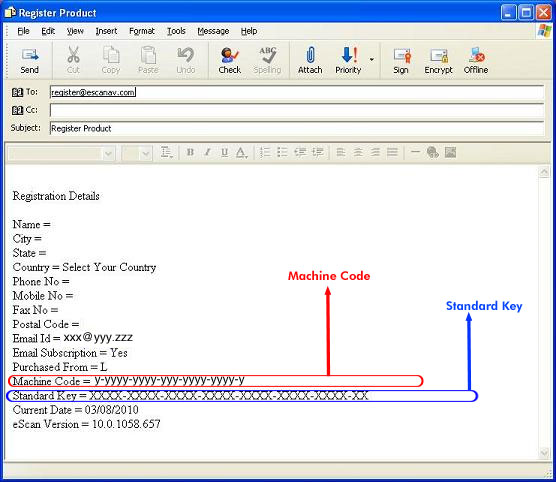Image resolution: width=556 pixels, height=482 pixels.
Task: Open the font name dropdown
Action: (109, 154)
